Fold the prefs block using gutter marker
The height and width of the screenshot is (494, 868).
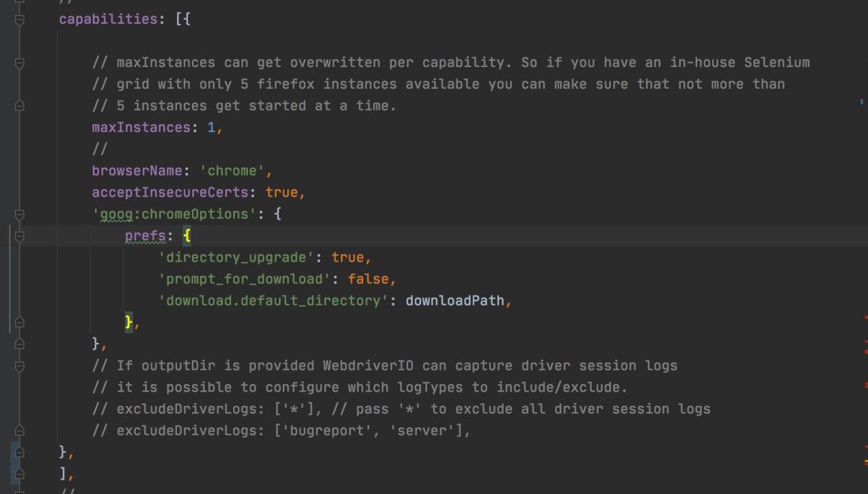19,236
